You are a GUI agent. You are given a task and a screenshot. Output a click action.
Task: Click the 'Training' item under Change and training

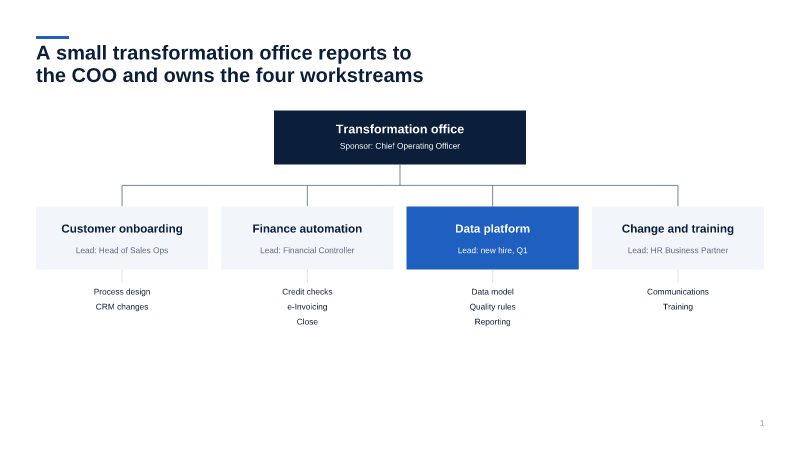click(x=678, y=307)
